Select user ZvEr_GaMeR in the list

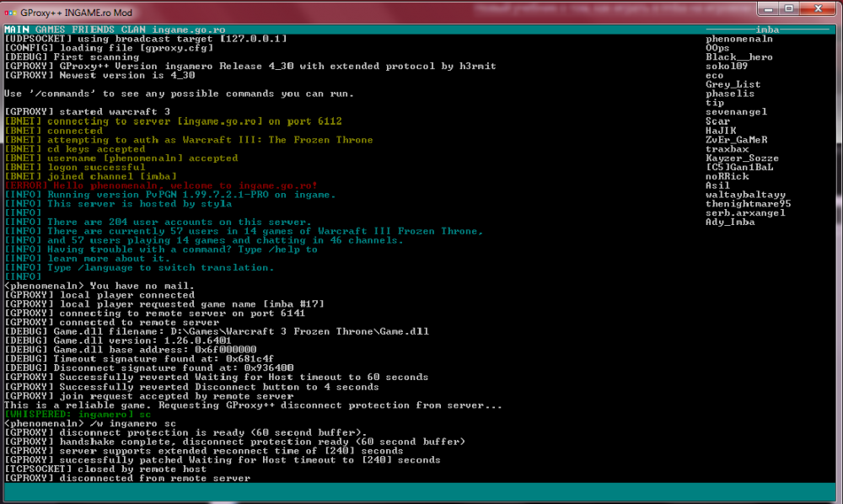pos(736,140)
